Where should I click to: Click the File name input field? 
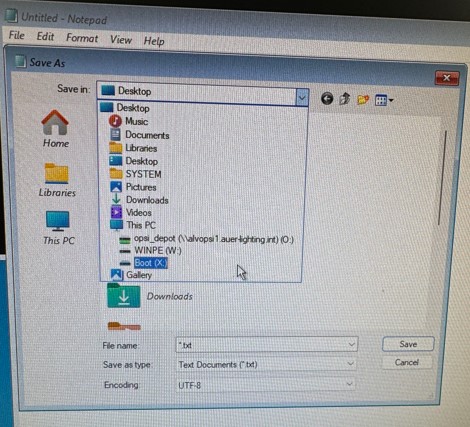[262, 345]
